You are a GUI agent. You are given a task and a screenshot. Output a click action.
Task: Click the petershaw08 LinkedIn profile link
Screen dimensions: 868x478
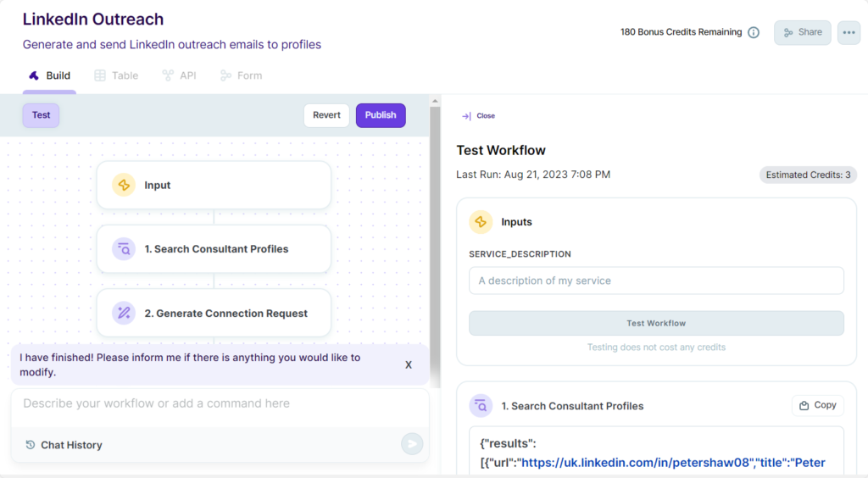[x=636, y=463]
